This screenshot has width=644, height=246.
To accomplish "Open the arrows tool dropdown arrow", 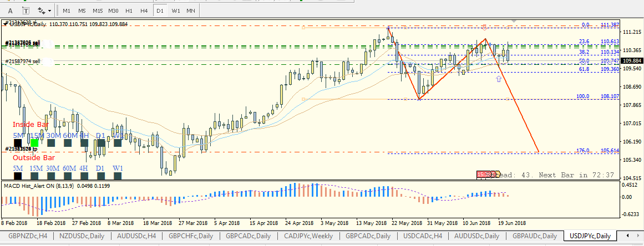I will 50,10.
